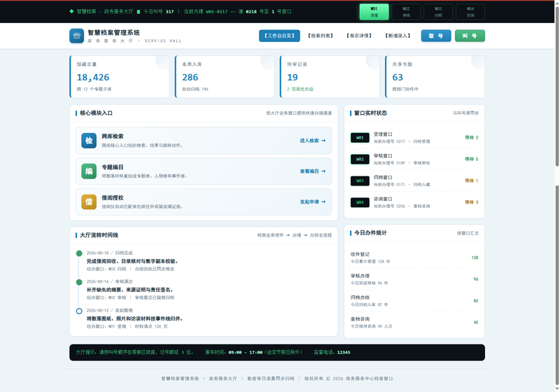Follow the 进入检索 link

[x=312, y=141]
